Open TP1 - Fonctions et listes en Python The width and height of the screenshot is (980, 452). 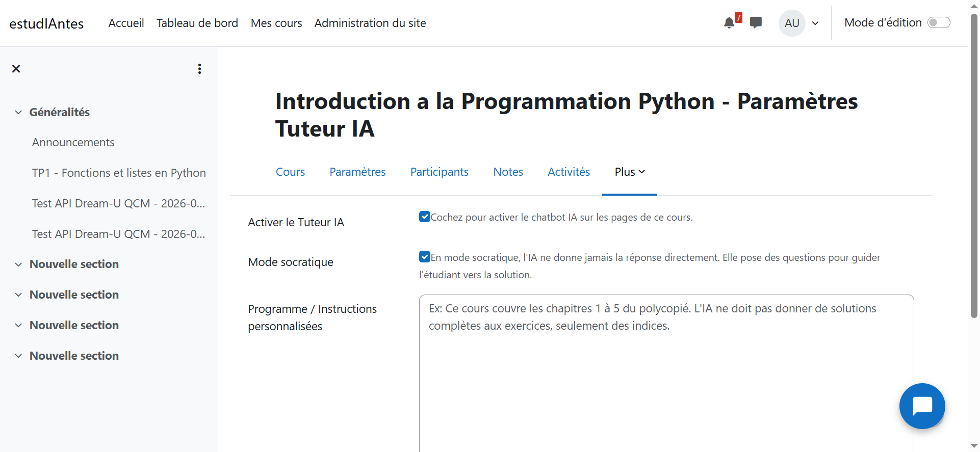click(119, 173)
